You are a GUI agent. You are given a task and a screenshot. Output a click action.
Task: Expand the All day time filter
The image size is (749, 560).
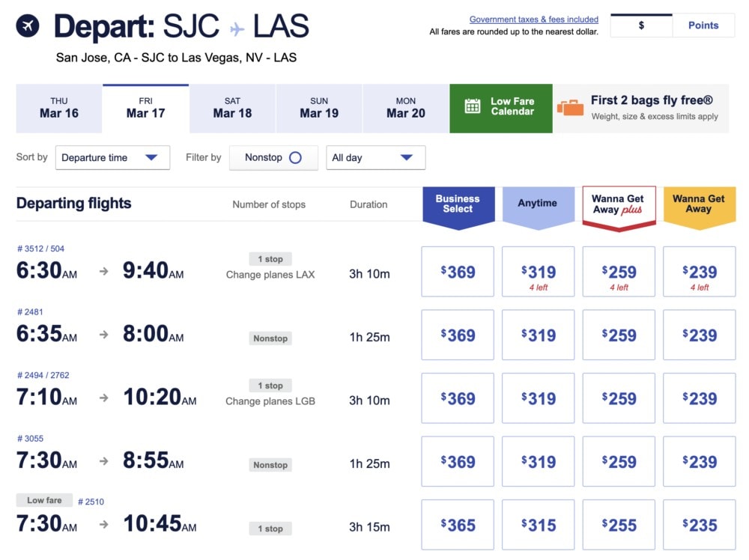(375, 157)
